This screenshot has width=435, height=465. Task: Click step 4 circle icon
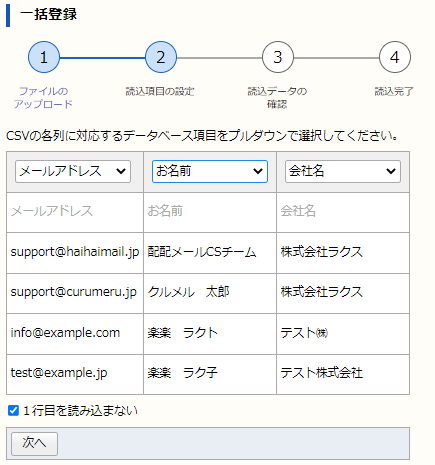[x=395, y=57]
